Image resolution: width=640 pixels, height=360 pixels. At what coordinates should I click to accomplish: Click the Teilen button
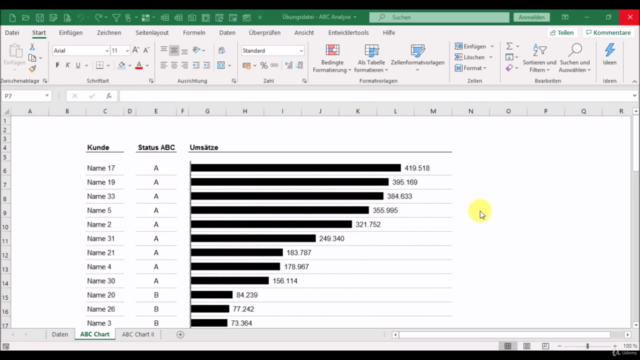(562, 33)
